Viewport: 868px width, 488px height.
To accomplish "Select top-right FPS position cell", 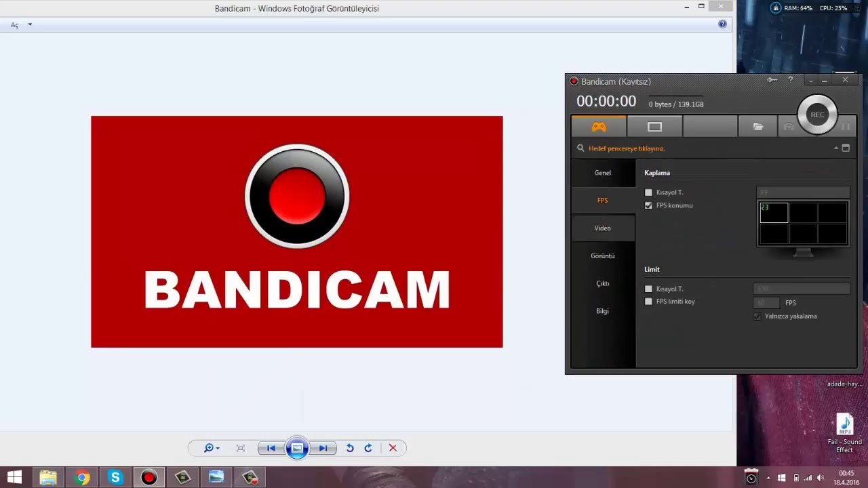I will pyautogui.click(x=833, y=213).
